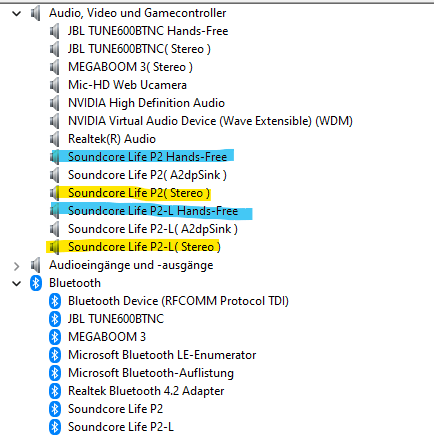Select Soundcore Life P2( Stereo ) entry
The height and width of the screenshot is (438, 434).
click(139, 193)
